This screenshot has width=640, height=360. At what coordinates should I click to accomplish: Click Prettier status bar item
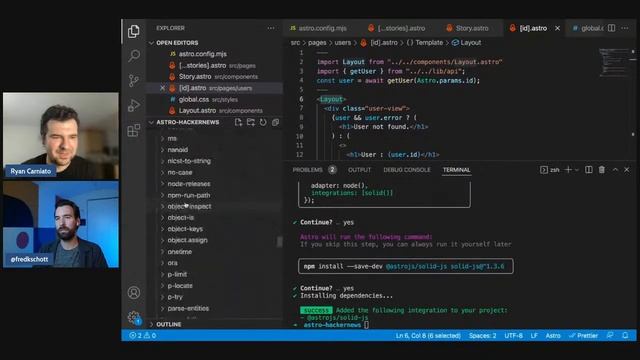(584, 336)
